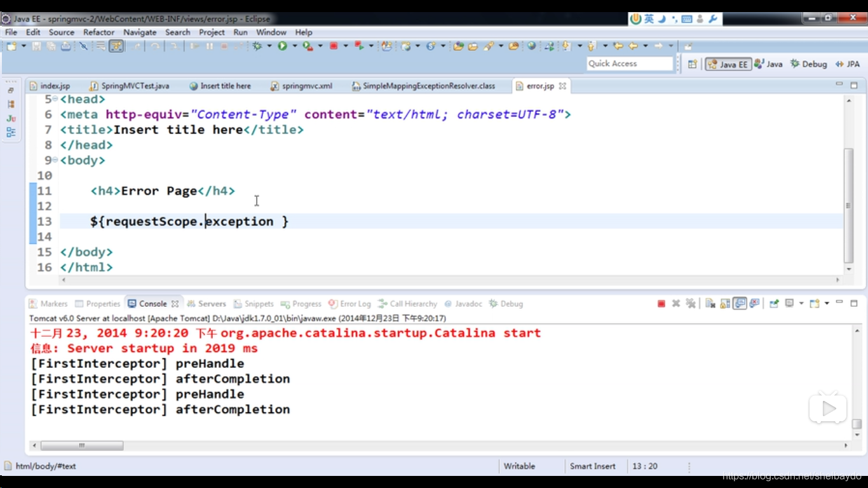
Task: Switch to the SpringMVCTest.java editor tab
Action: coord(130,86)
